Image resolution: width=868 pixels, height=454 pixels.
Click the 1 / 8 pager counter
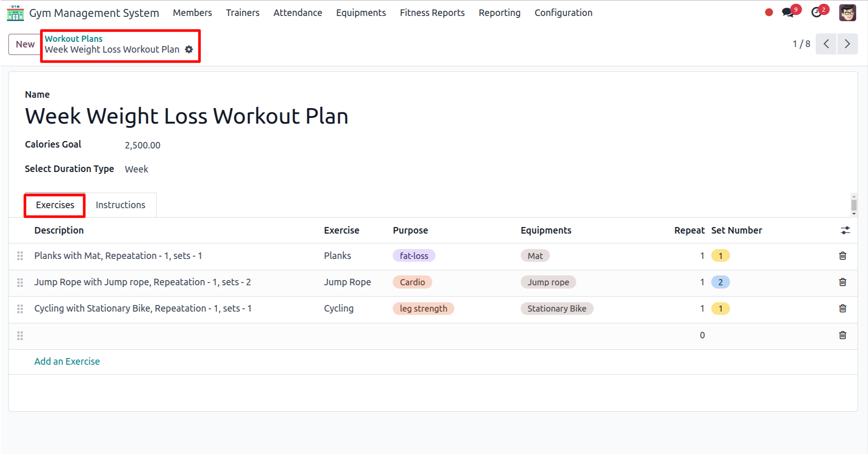(801, 44)
